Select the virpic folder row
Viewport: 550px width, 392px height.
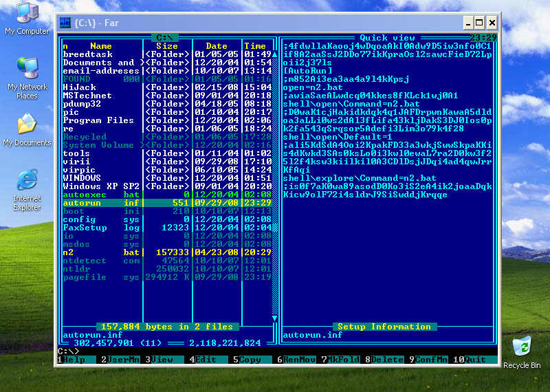pos(167,170)
